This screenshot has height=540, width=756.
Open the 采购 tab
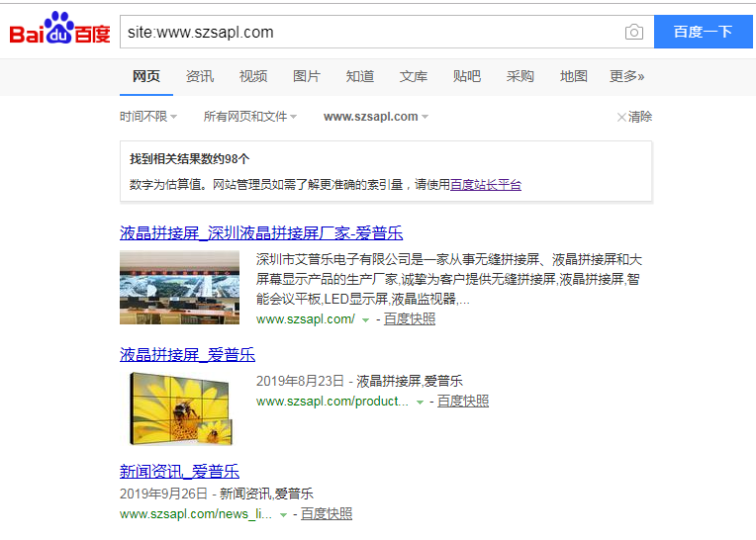520,76
